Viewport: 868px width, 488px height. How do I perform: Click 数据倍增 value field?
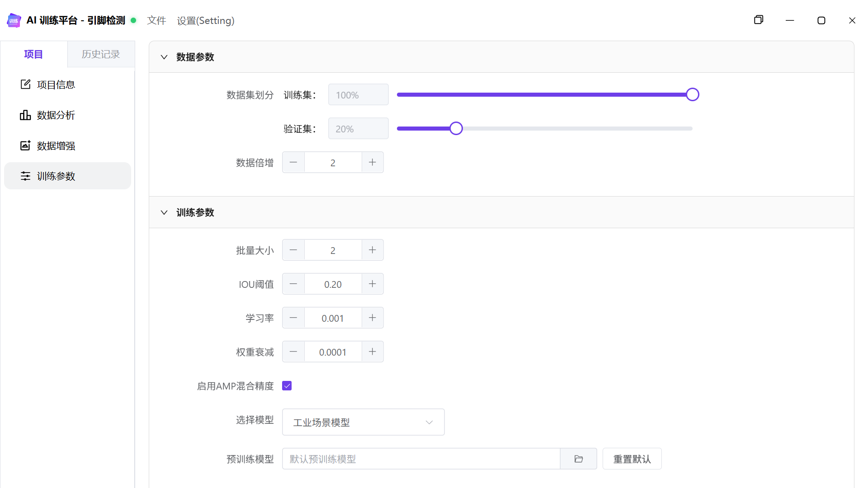(x=333, y=162)
